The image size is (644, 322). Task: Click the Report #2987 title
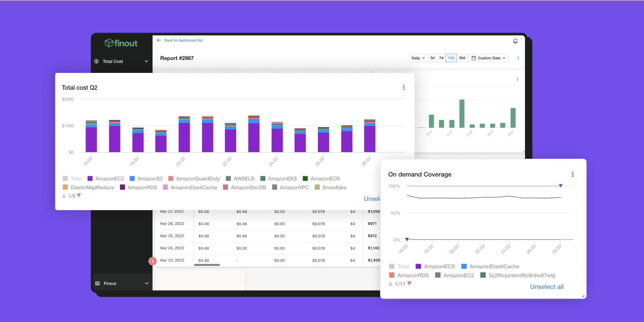(177, 58)
